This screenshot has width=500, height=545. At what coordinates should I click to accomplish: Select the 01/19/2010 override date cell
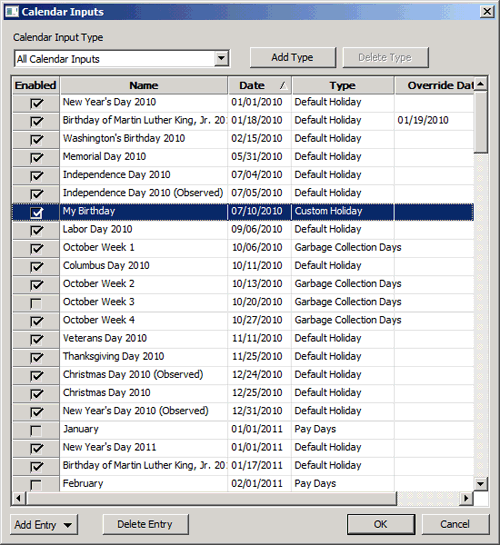pos(435,120)
